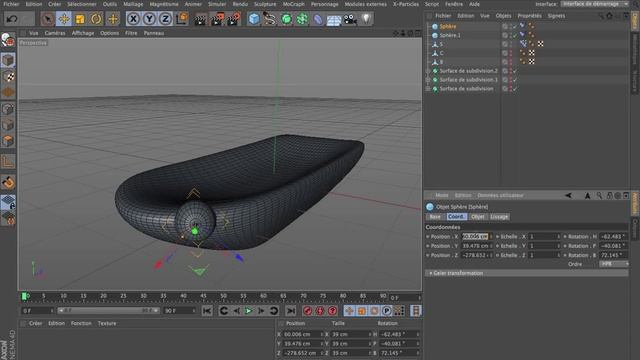Expand Surface de subdivision.1 tree node
Screen dimensions: 640x360
tap(428, 80)
